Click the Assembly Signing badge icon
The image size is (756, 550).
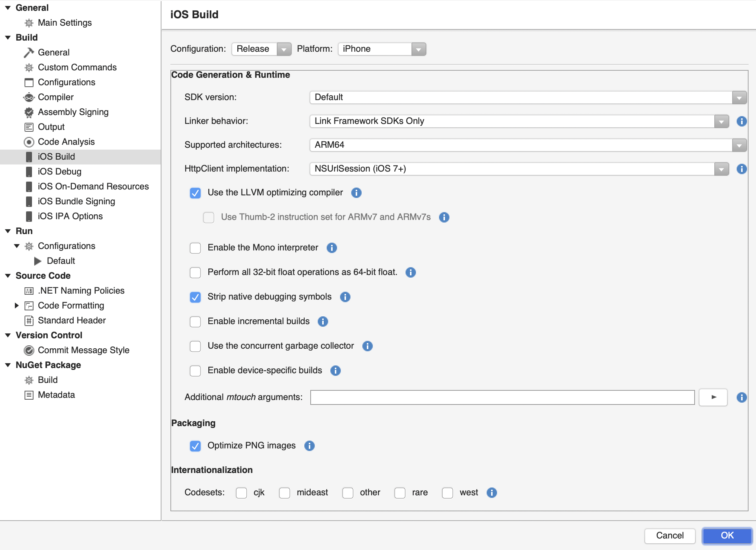pyautogui.click(x=29, y=112)
